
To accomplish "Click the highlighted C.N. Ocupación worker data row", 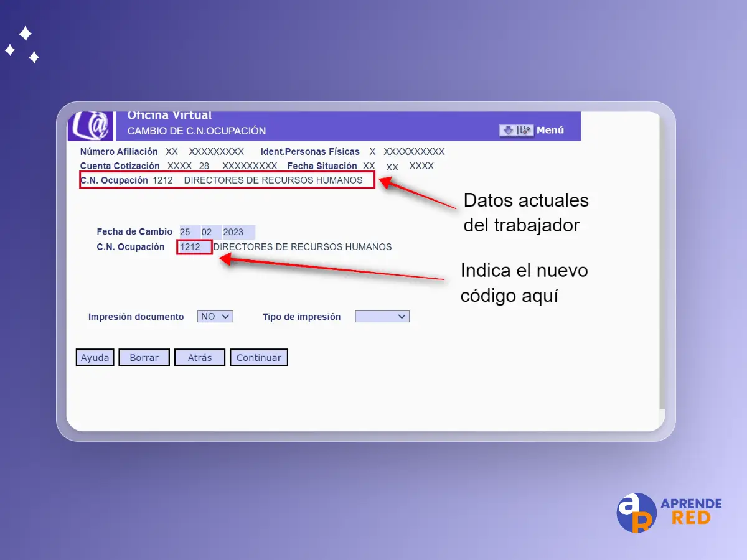I will pos(227,180).
